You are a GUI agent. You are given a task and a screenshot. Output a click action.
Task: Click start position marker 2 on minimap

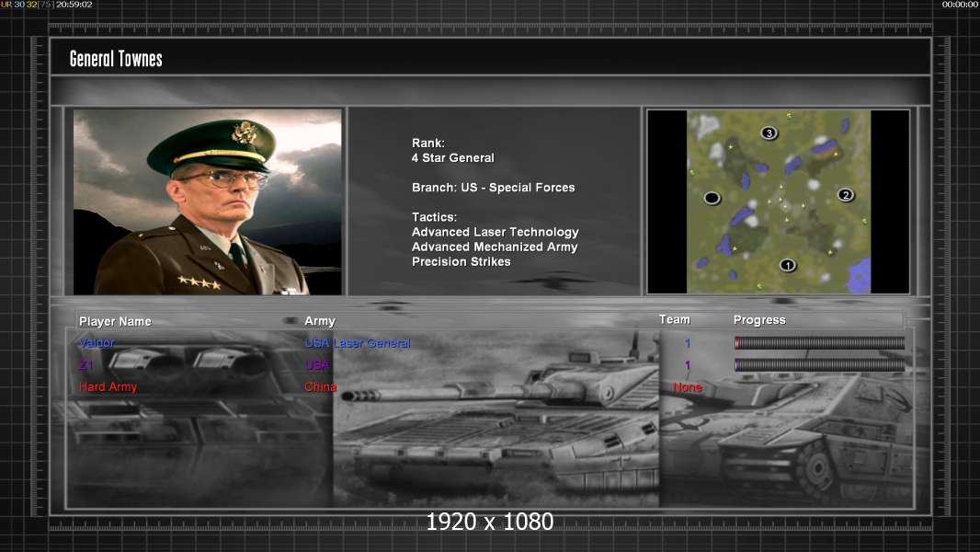tap(846, 195)
